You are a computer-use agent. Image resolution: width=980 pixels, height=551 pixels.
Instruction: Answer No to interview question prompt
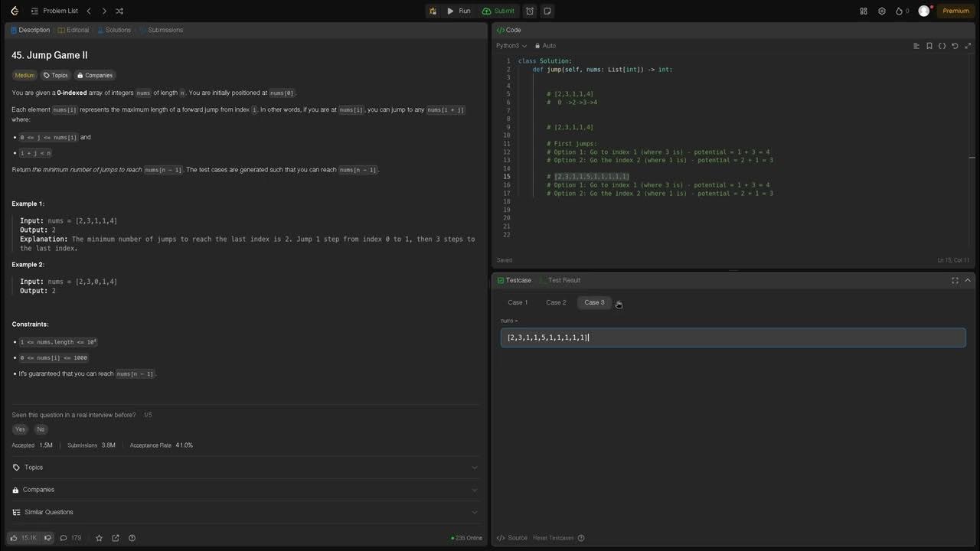click(41, 429)
